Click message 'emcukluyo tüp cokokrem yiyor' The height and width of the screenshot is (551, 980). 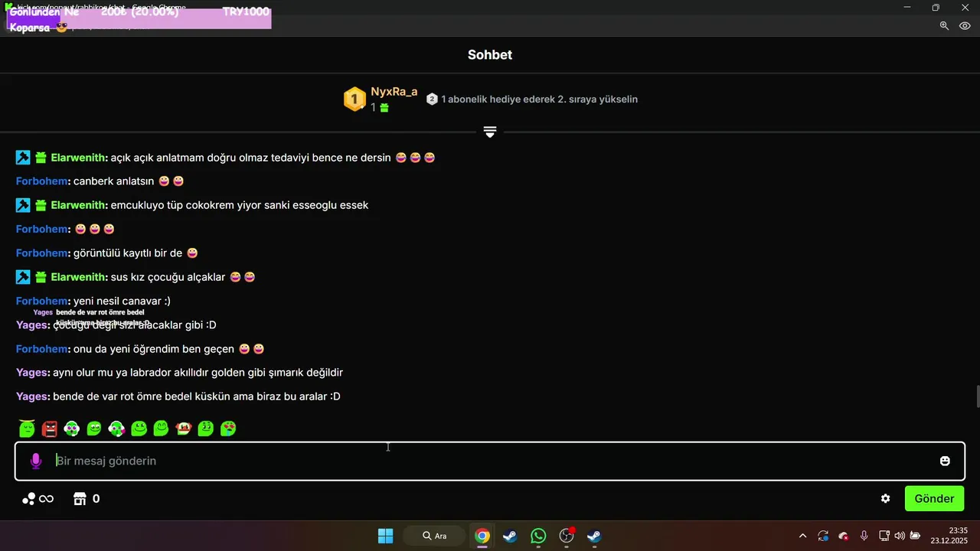[x=240, y=205]
